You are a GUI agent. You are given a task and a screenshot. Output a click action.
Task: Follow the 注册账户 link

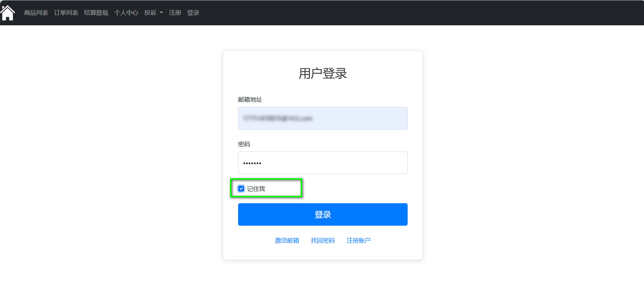[x=358, y=240]
